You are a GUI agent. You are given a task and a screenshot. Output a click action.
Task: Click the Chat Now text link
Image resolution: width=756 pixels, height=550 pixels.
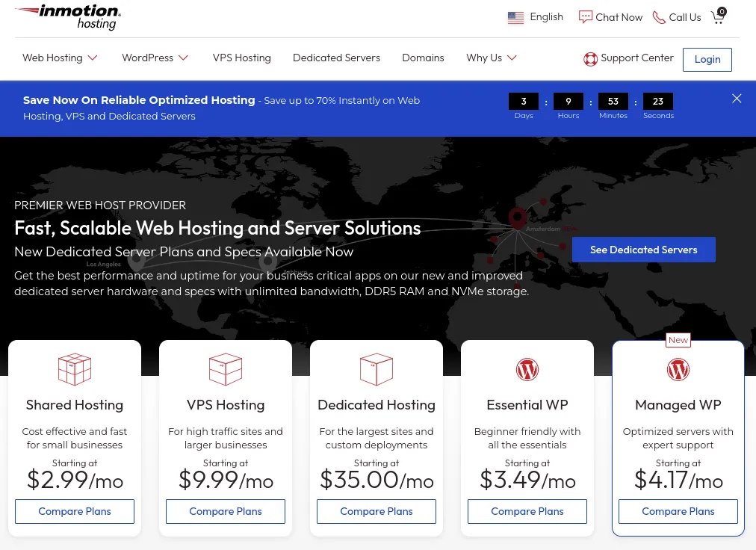click(619, 17)
